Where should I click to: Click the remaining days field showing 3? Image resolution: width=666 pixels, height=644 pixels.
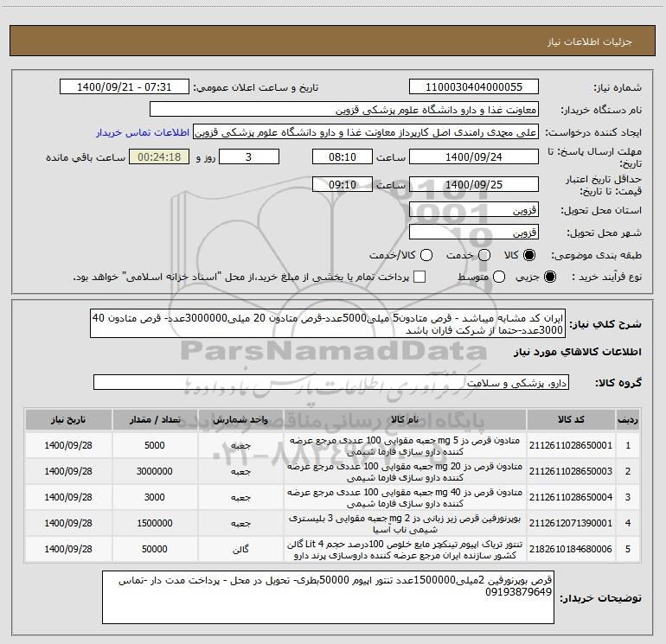tap(249, 157)
